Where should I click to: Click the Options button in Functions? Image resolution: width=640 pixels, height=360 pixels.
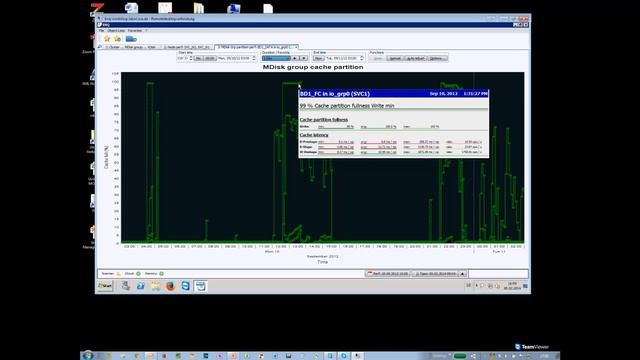pos(437,58)
